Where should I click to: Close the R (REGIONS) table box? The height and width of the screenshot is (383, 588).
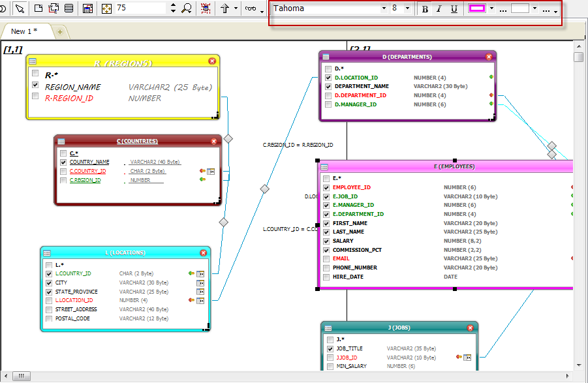click(x=212, y=61)
